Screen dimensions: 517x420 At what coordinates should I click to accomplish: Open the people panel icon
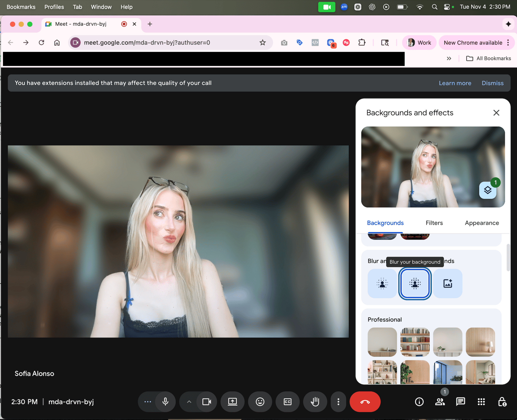click(440, 402)
